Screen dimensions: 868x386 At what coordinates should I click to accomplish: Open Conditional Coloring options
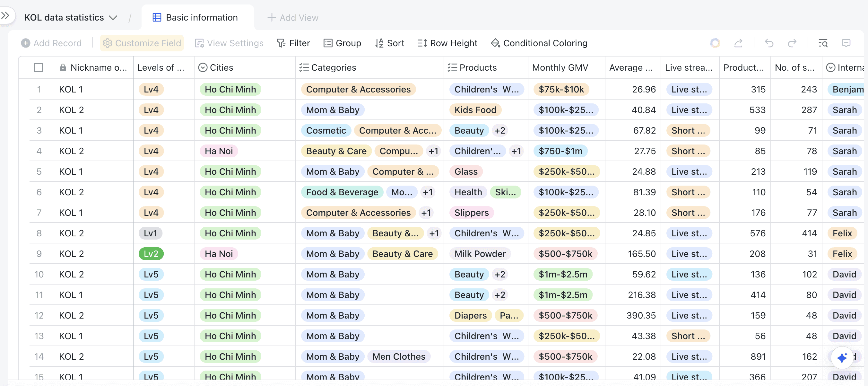(x=539, y=43)
